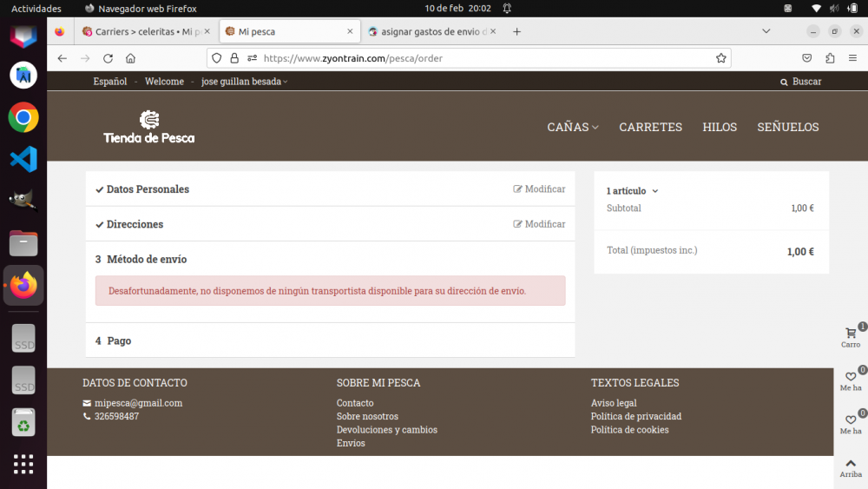Close the Carriers celeritas tab
868x489 pixels.
tap(207, 31)
